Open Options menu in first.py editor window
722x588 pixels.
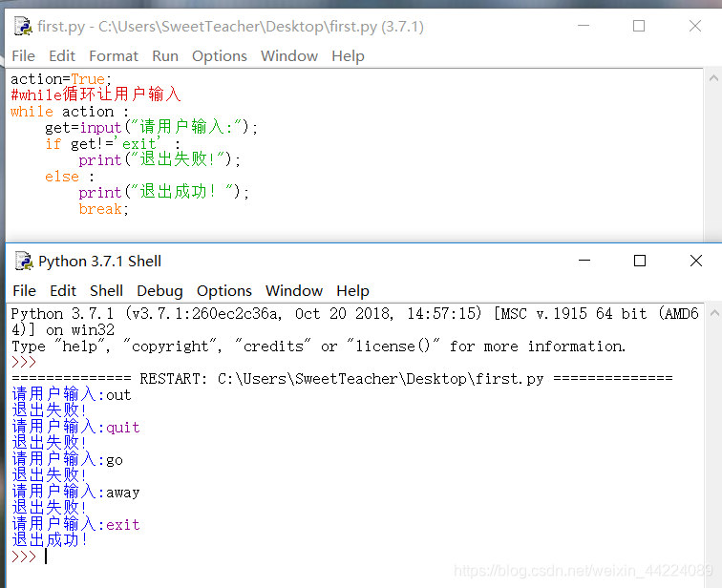[220, 56]
